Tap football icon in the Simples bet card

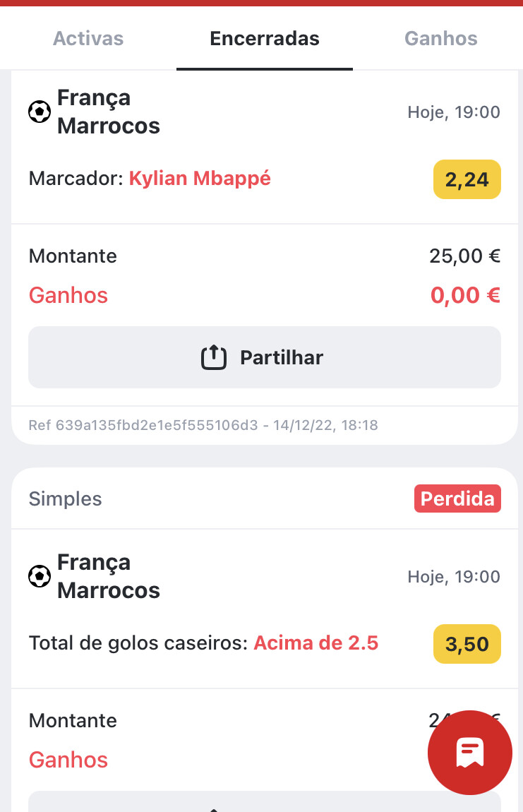(x=40, y=576)
